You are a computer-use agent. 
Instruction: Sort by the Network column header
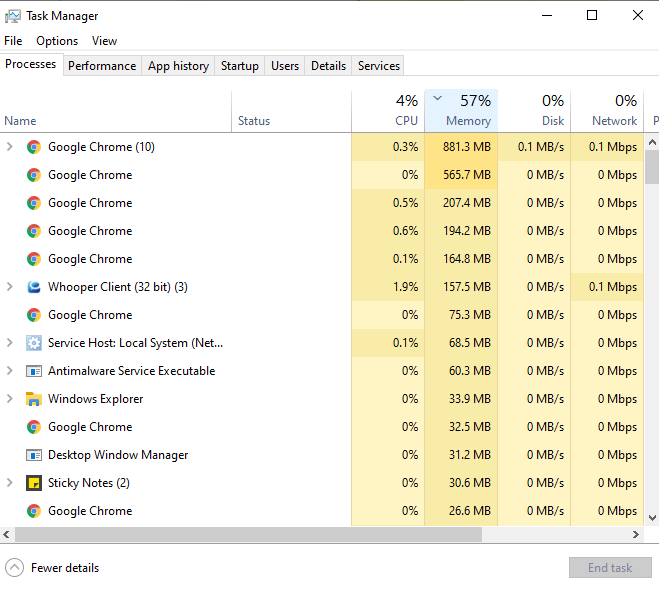[x=607, y=111]
